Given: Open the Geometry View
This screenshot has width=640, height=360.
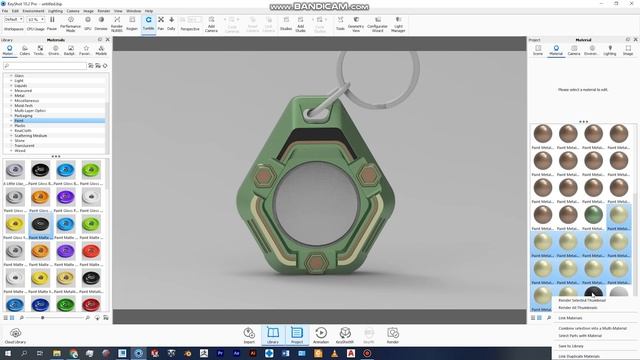Looking at the screenshot, I should [x=356, y=24].
